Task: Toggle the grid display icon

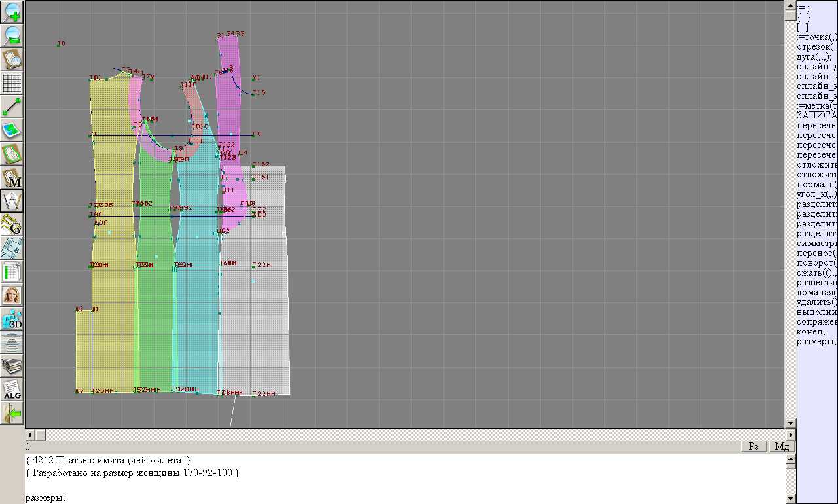Action: pyautogui.click(x=12, y=83)
